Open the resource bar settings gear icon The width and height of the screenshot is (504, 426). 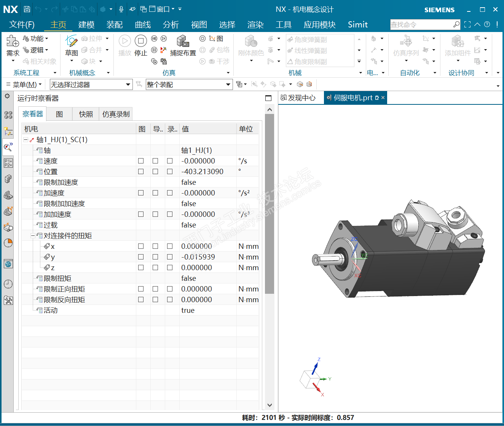[7, 96]
